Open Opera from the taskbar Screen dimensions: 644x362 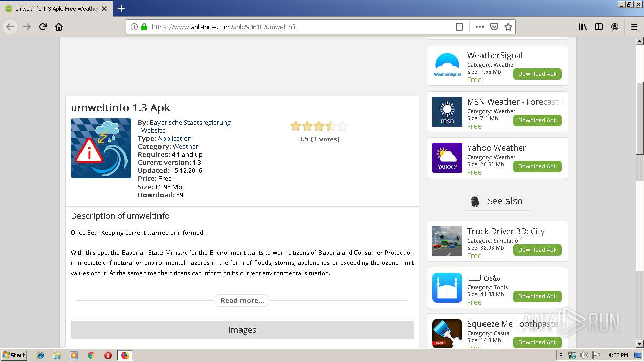[x=108, y=355]
